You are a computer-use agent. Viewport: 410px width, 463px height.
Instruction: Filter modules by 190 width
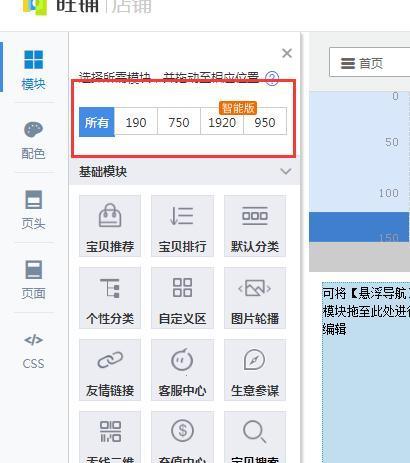point(136,122)
